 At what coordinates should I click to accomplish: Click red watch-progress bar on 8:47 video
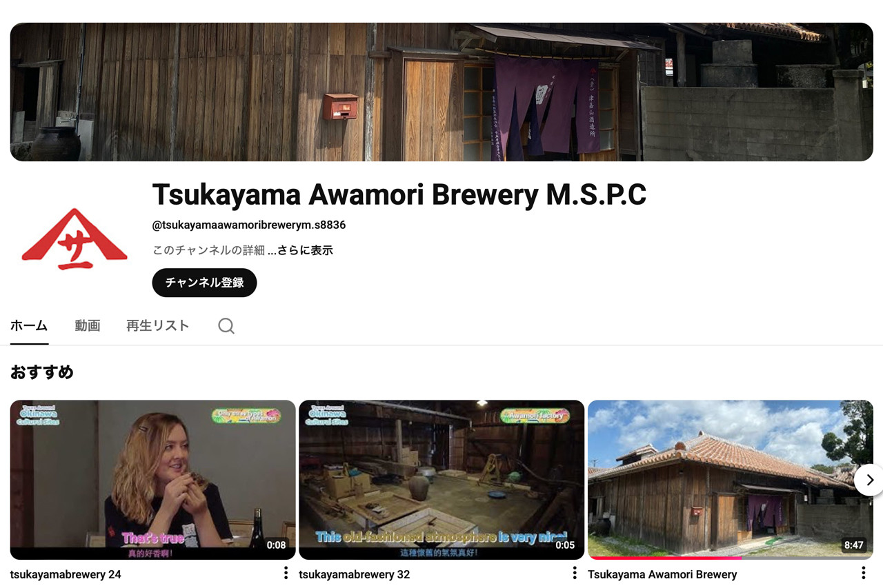pyautogui.click(x=664, y=558)
